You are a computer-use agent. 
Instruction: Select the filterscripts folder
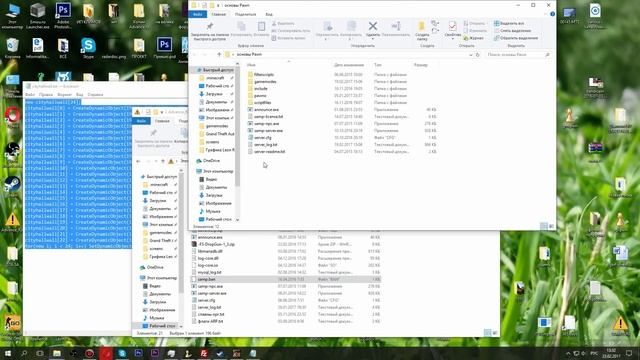264,75
